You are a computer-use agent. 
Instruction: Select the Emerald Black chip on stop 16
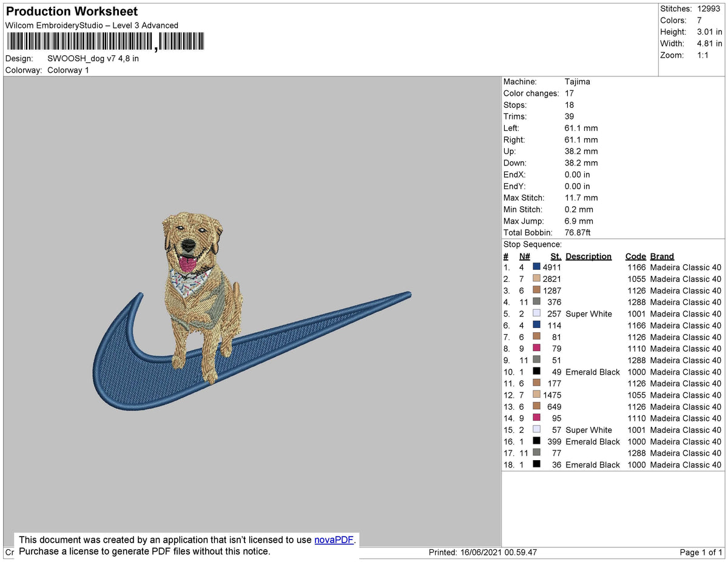[536, 442]
